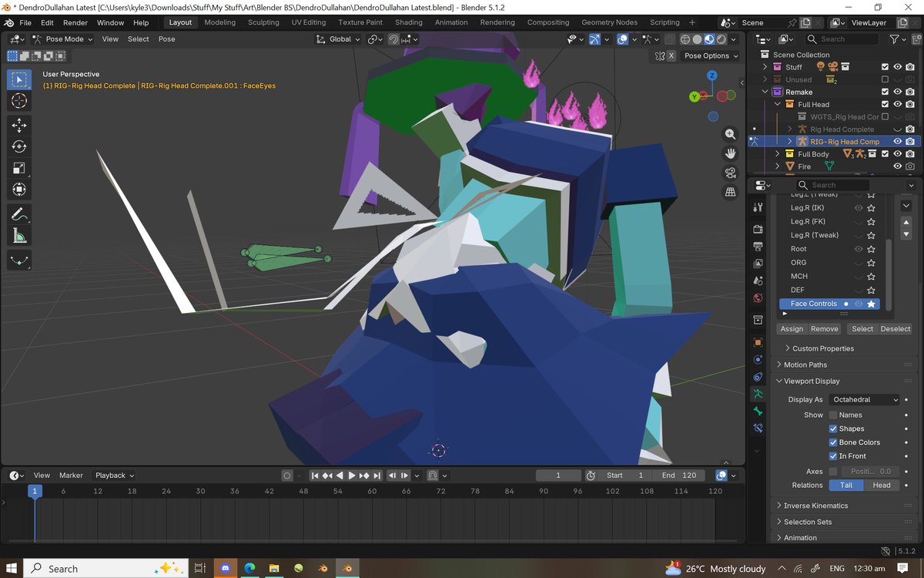Open the Object Data armature properties tab
The width and height of the screenshot is (924, 578).
(758, 393)
